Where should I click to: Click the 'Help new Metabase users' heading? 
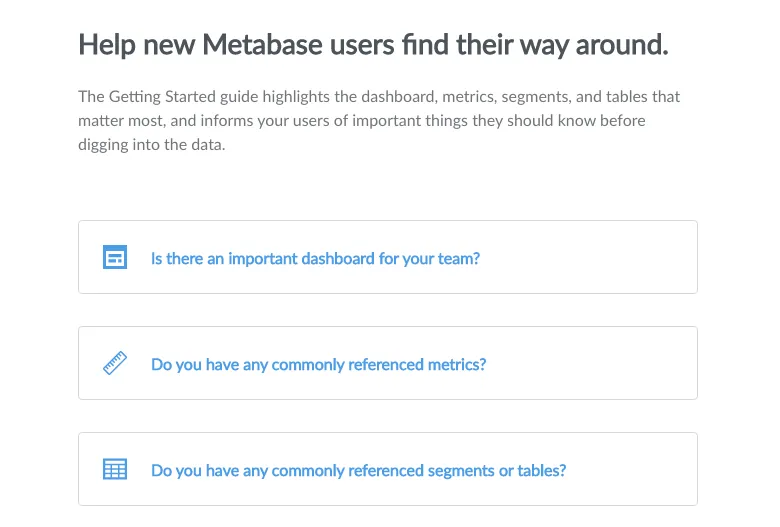(373, 45)
